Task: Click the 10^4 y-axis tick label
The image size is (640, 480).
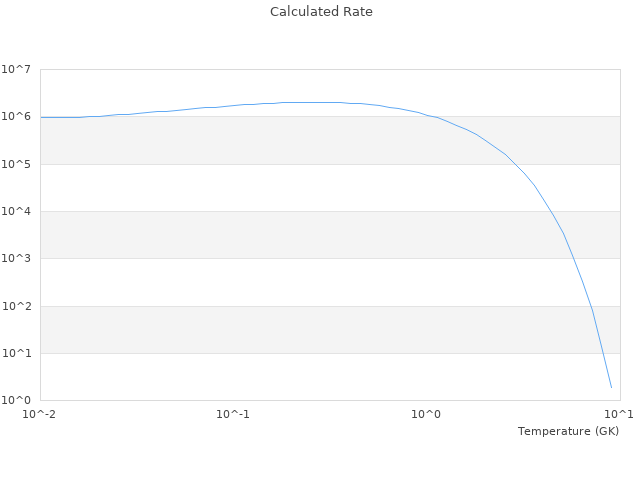Action: 16,212
